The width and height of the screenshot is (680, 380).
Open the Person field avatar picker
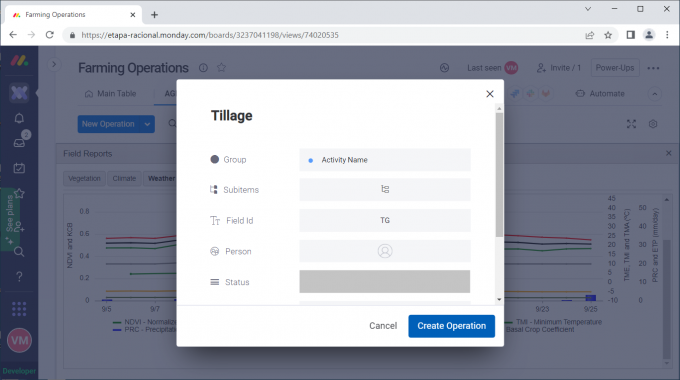point(385,251)
